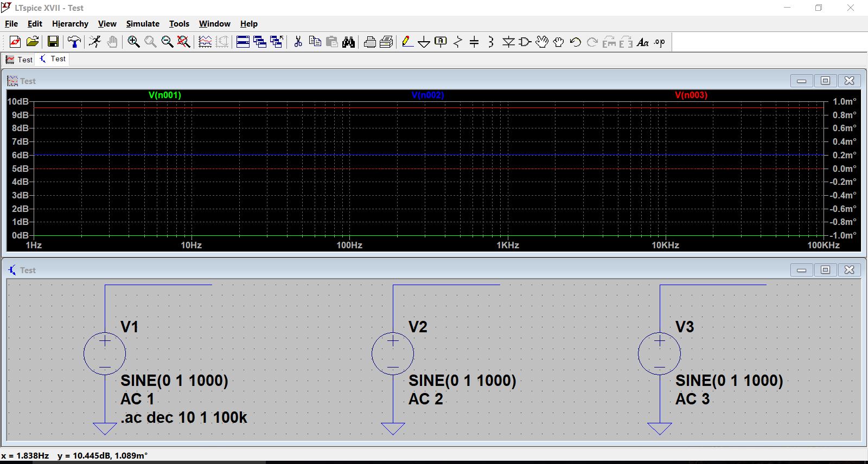Place a Resistor from the toolbar
Screen dimensions: 868x464
click(x=458, y=42)
